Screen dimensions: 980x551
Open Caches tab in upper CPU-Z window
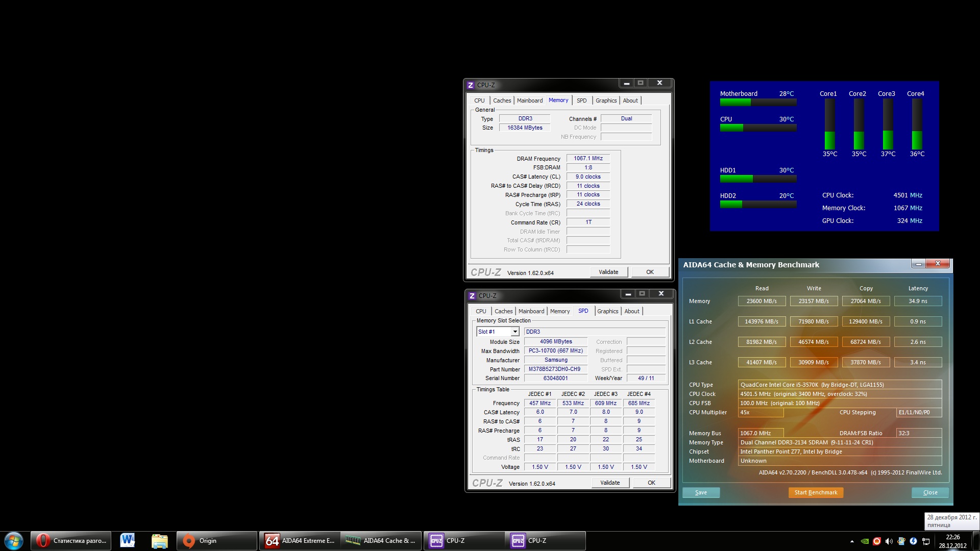click(502, 101)
